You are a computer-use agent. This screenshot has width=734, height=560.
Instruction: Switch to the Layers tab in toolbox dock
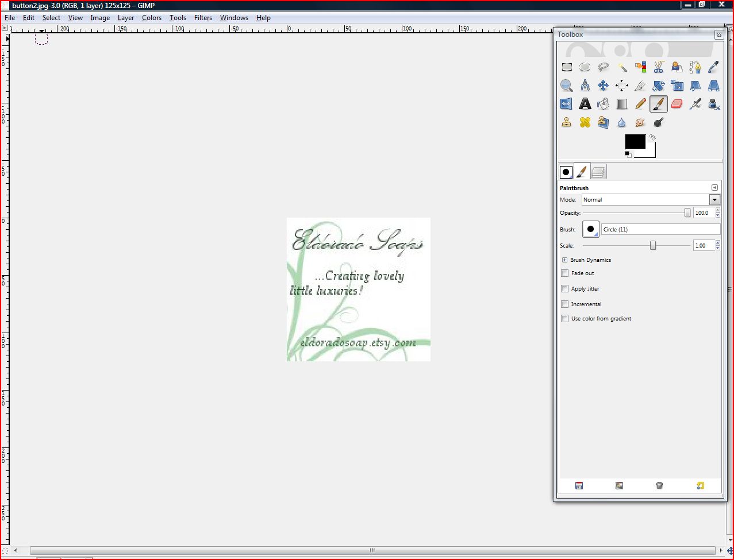point(598,172)
